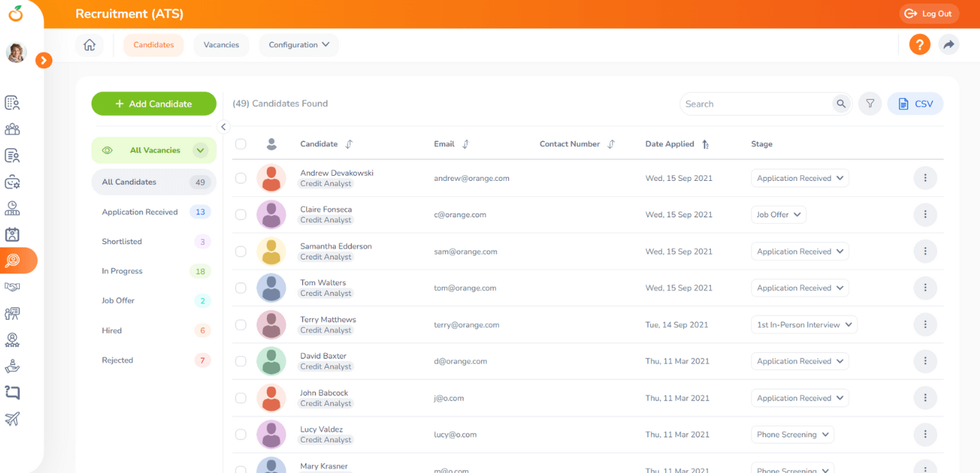The width and height of the screenshot is (980, 473).
Task: Click the help question-mark icon
Action: pyautogui.click(x=919, y=44)
